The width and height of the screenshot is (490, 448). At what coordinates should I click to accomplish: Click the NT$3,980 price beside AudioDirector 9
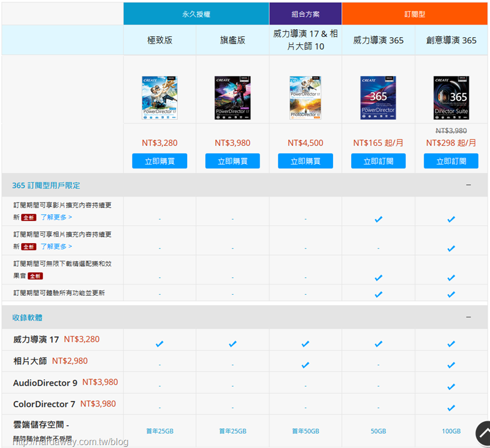[100, 382]
